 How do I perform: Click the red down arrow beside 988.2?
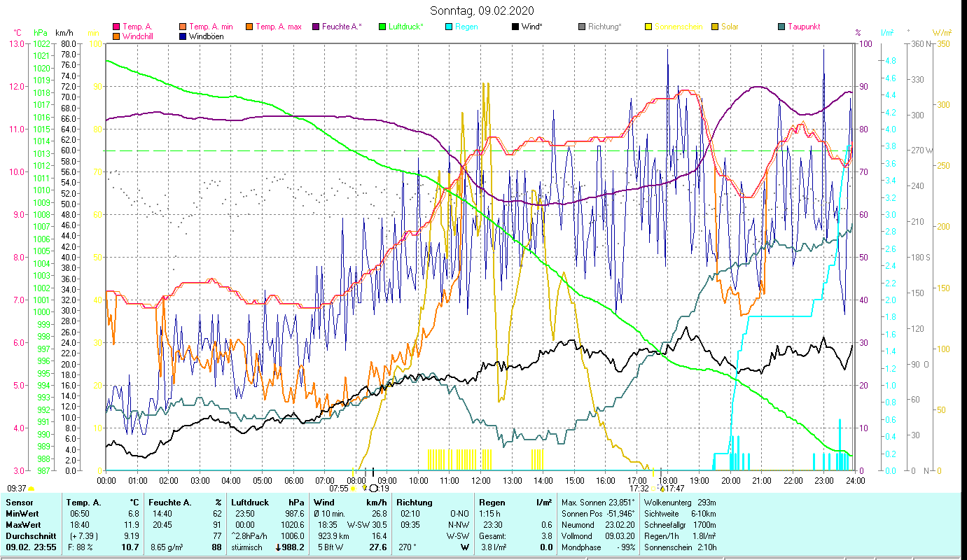tap(277, 547)
